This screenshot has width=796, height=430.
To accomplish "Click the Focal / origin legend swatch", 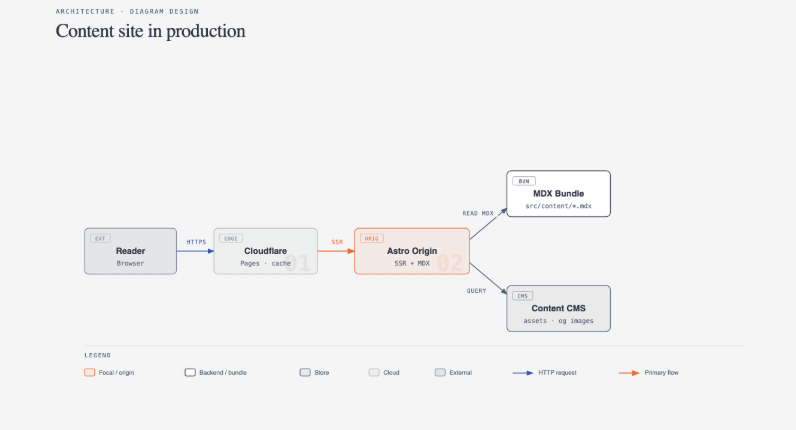I will pyautogui.click(x=89, y=373).
